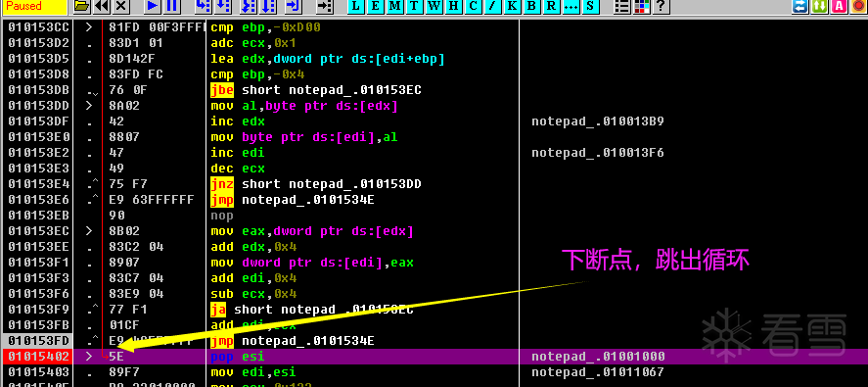Select instruction adc ecx,0x1
This screenshot has height=387, width=868.
(254, 43)
